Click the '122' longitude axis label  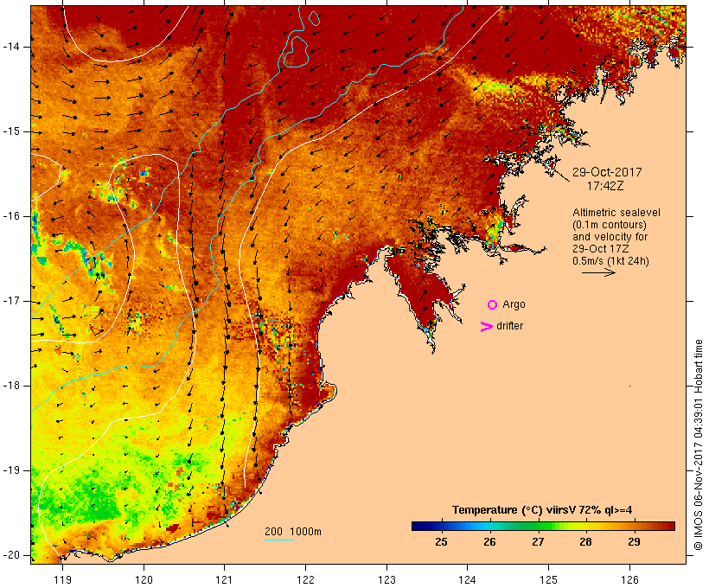306,580
